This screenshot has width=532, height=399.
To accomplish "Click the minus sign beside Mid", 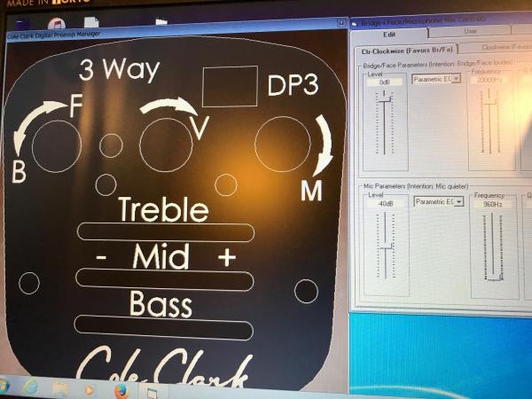I will (x=101, y=257).
